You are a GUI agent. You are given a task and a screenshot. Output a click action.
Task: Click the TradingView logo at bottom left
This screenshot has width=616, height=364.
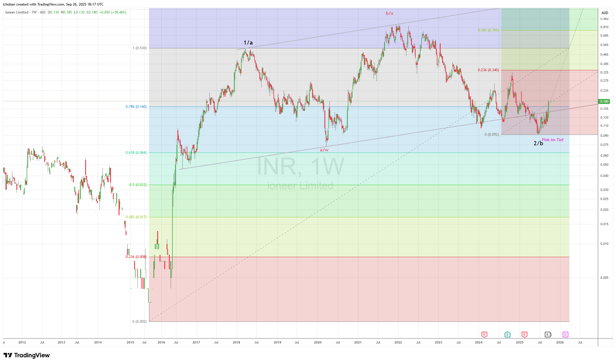pos(27,355)
